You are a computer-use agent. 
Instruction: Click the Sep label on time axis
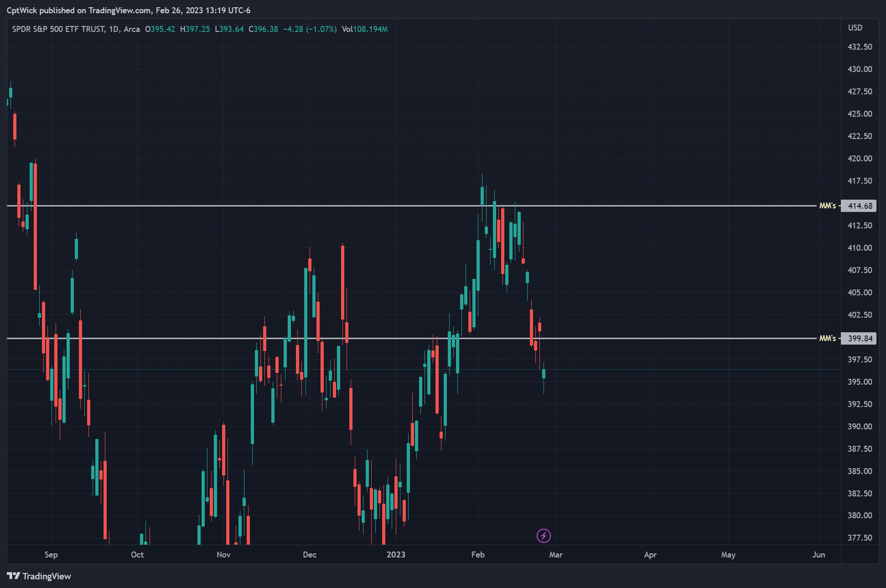tap(51, 555)
